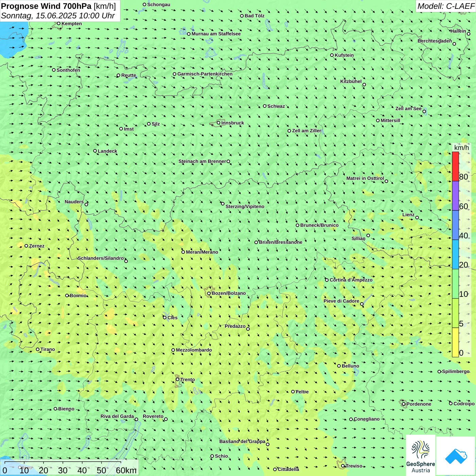Select the Sterzing/Vipiteno label
476x476 pixels.
pos(245,206)
